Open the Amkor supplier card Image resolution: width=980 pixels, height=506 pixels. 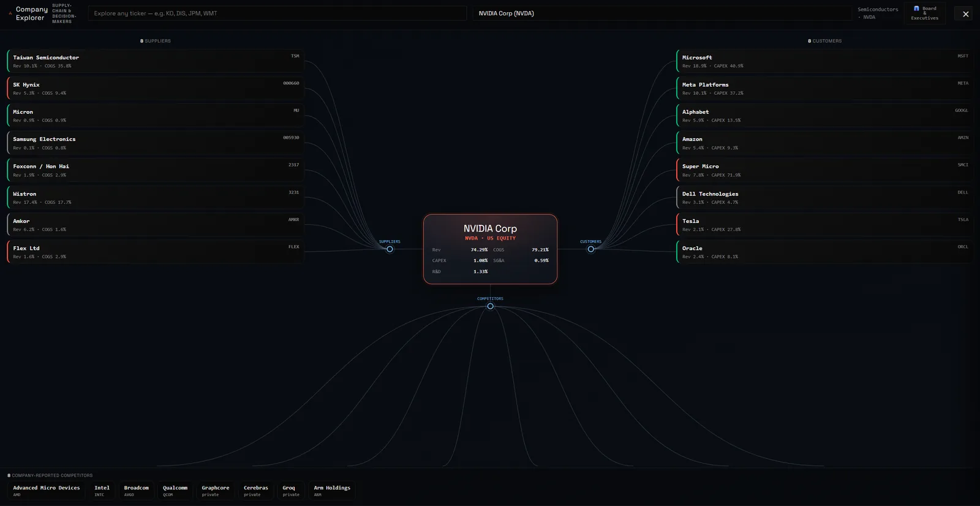(156, 225)
